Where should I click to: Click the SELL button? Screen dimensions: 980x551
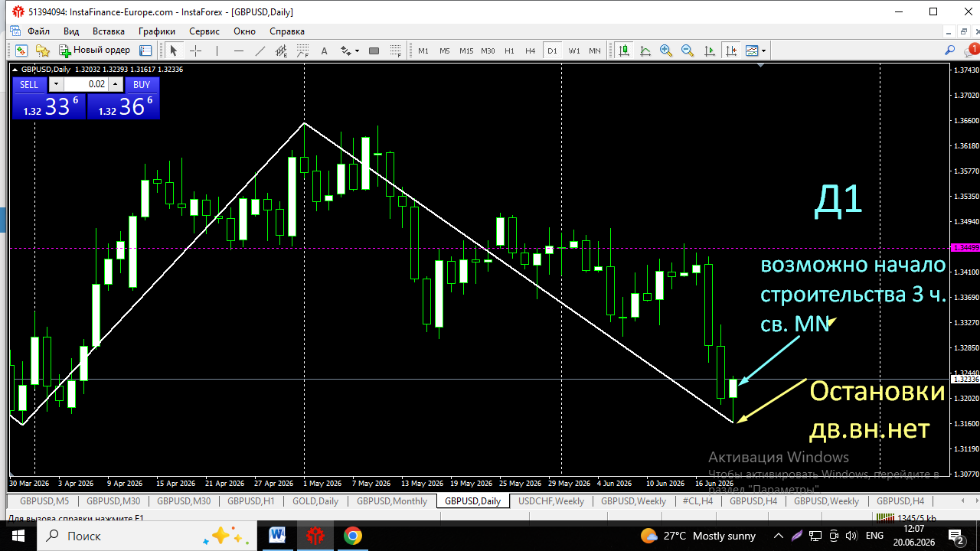click(x=29, y=84)
